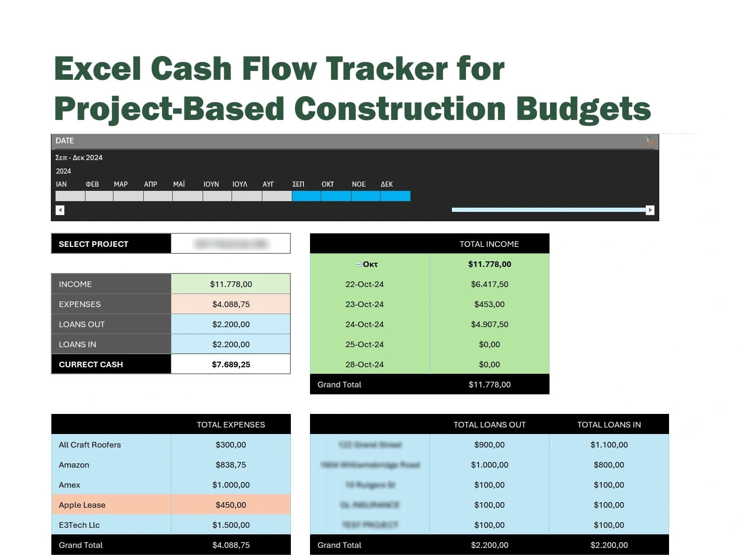The height and width of the screenshot is (560, 747).
Task: Select the highlighted Apple Lease row
Action: 171,504
